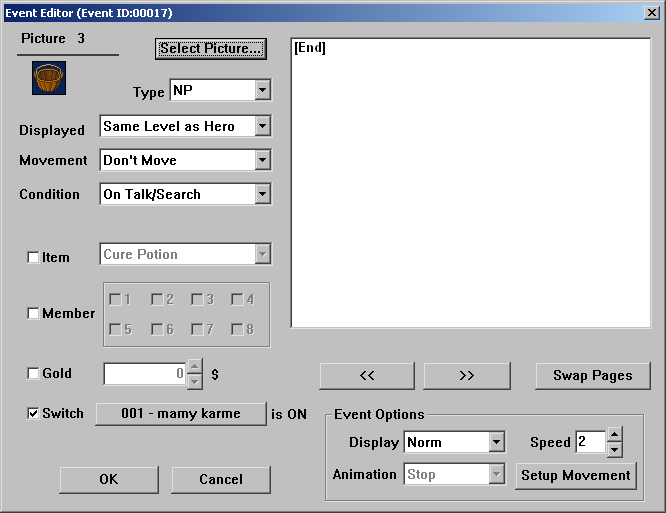Viewport: 666px width, 513px height.
Task: Uncheck the Switch checkbox
Action: click(33, 413)
